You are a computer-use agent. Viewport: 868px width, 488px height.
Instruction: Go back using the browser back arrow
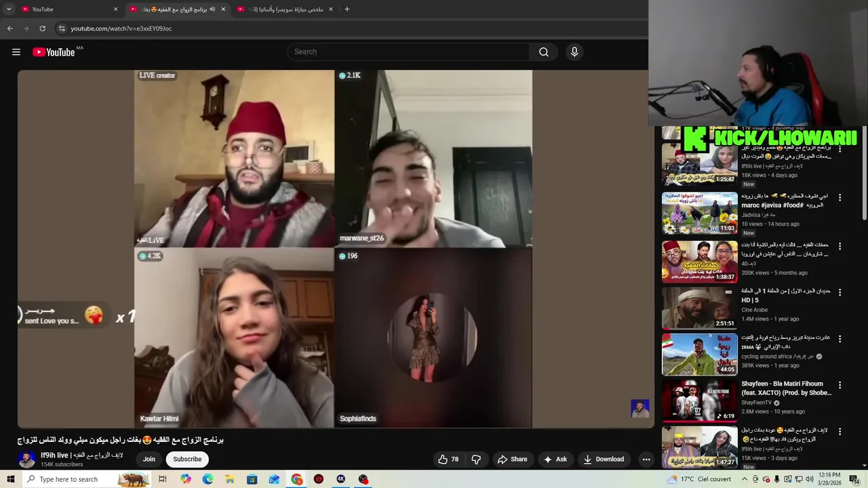[9, 28]
